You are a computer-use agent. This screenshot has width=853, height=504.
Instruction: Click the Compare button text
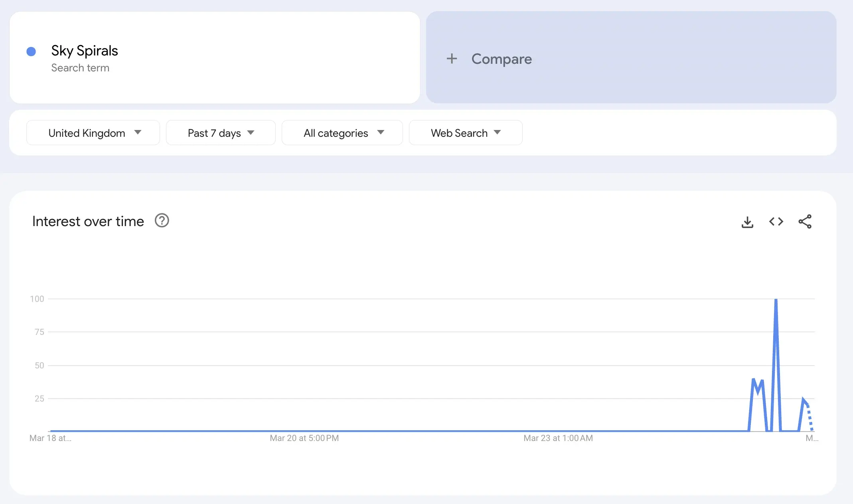(x=502, y=59)
